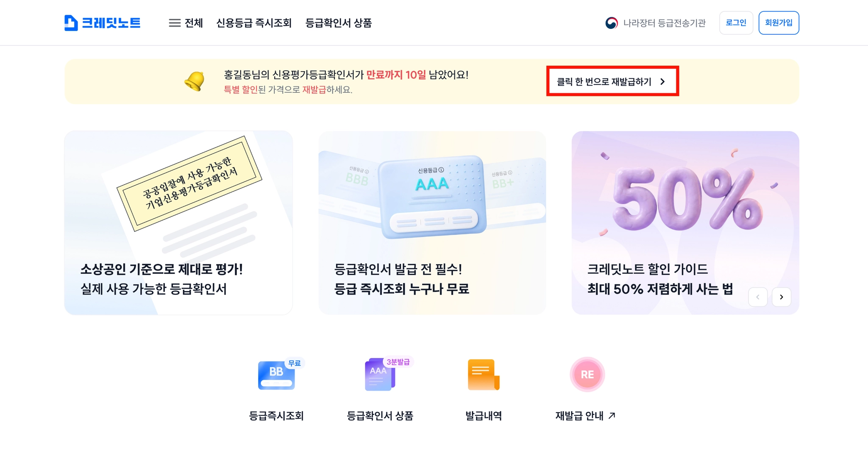Open the AAA 등급 즉시조회 banner card

pos(432,223)
